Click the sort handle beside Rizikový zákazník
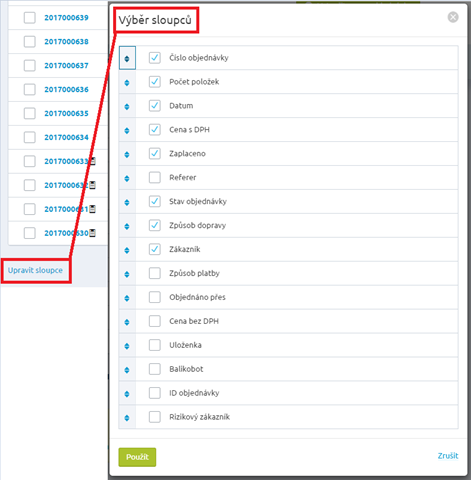Viewport: 471px width, 480px height. tap(127, 418)
